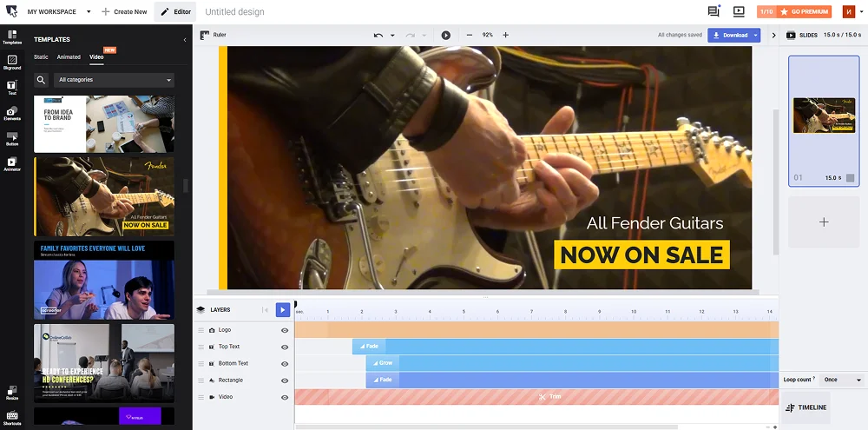Image resolution: width=868 pixels, height=430 pixels.
Task: Click the Resize icon
Action: click(12, 393)
